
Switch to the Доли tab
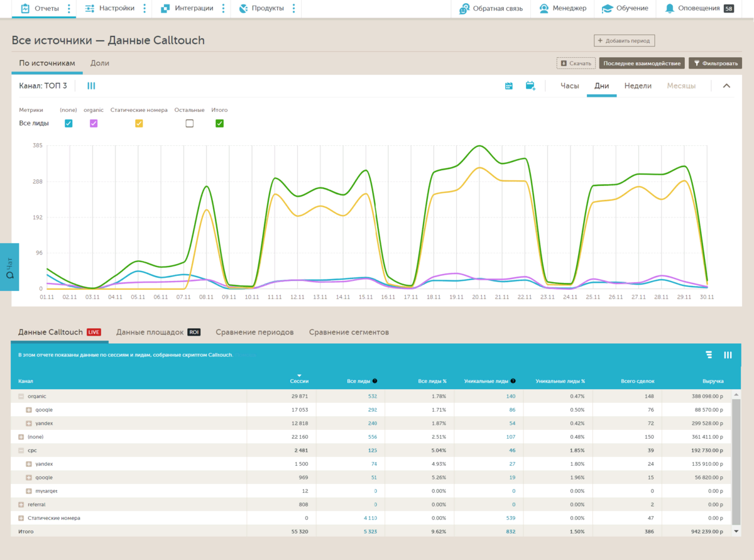pyautogui.click(x=100, y=63)
